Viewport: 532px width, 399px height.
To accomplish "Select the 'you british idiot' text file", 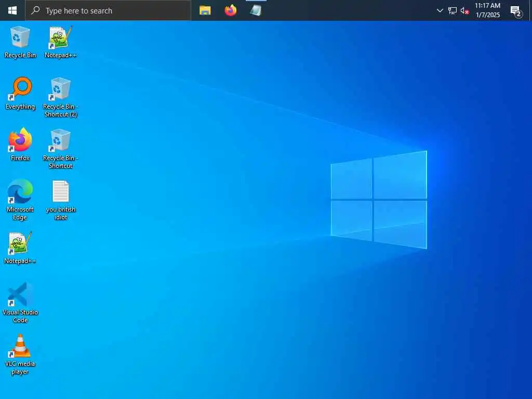I will click(x=60, y=200).
